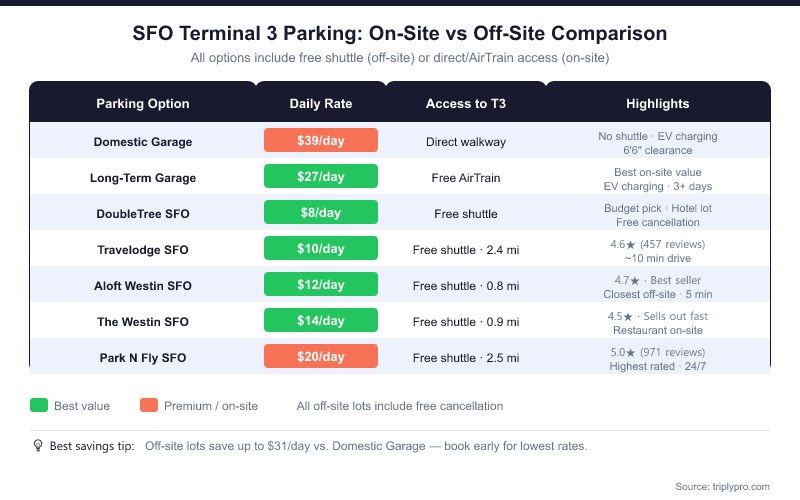800x500 pixels.
Task: Select the $12/day Aloft Westin rate
Action: pyautogui.click(x=320, y=284)
